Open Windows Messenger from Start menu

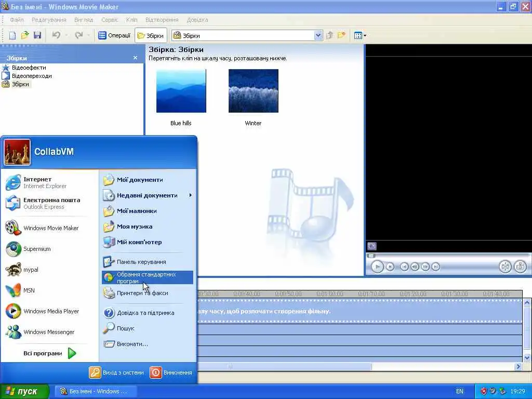pos(49,332)
